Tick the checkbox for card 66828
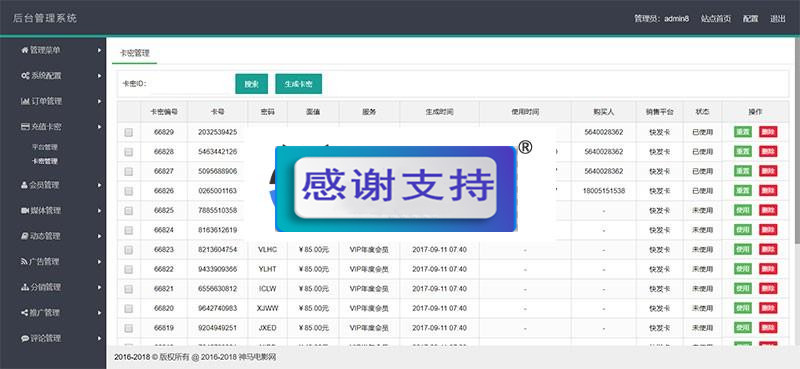This screenshot has height=369, width=800. click(129, 152)
